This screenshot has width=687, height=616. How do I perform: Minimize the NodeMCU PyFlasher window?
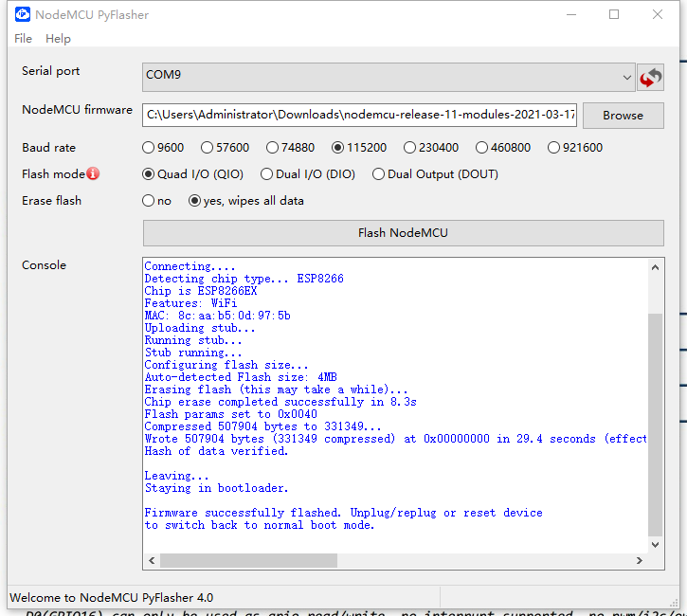tap(571, 14)
